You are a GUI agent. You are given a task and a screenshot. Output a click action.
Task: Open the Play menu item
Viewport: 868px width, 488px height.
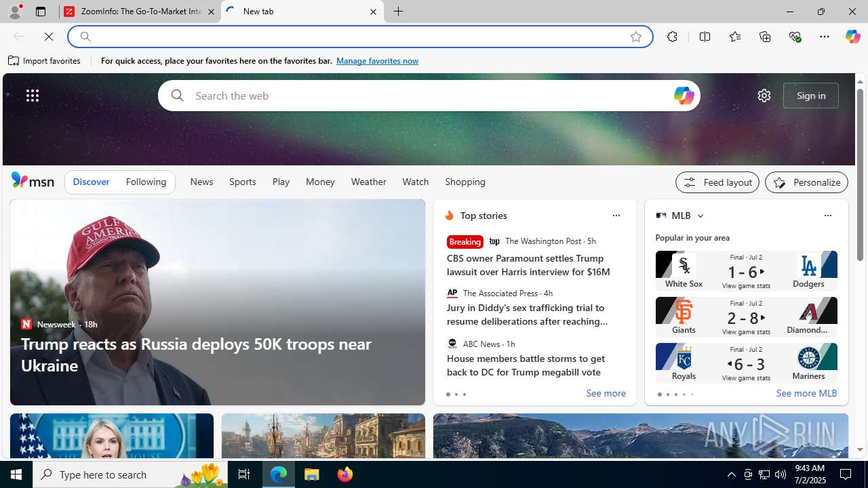(x=281, y=182)
